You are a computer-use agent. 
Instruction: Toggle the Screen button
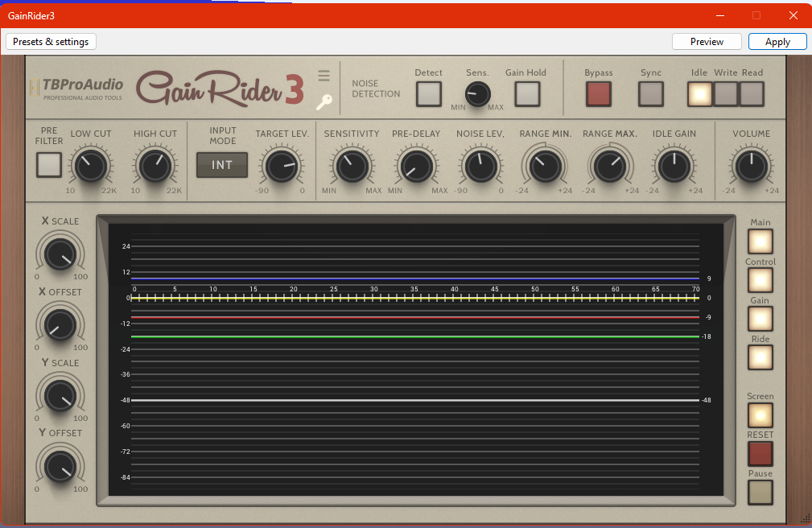[760, 415]
